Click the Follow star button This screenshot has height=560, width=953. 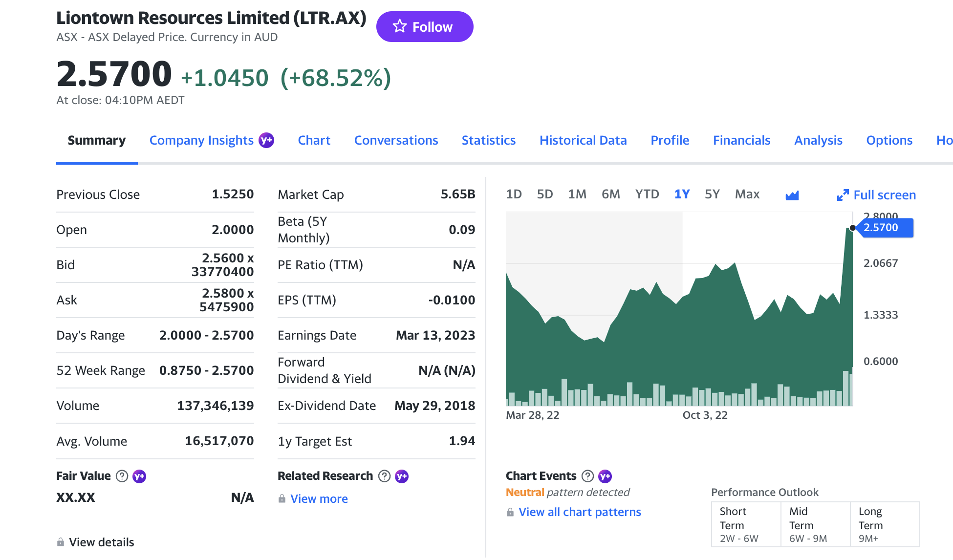pos(424,27)
